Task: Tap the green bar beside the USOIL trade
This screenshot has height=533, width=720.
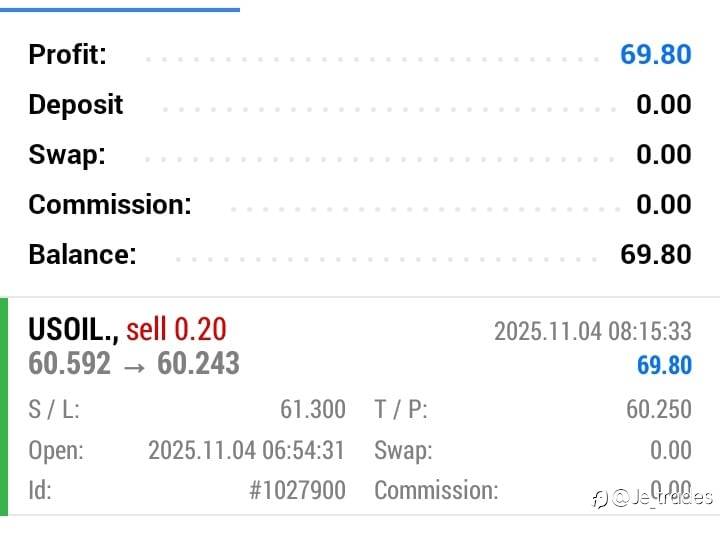Action: tap(4, 406)
